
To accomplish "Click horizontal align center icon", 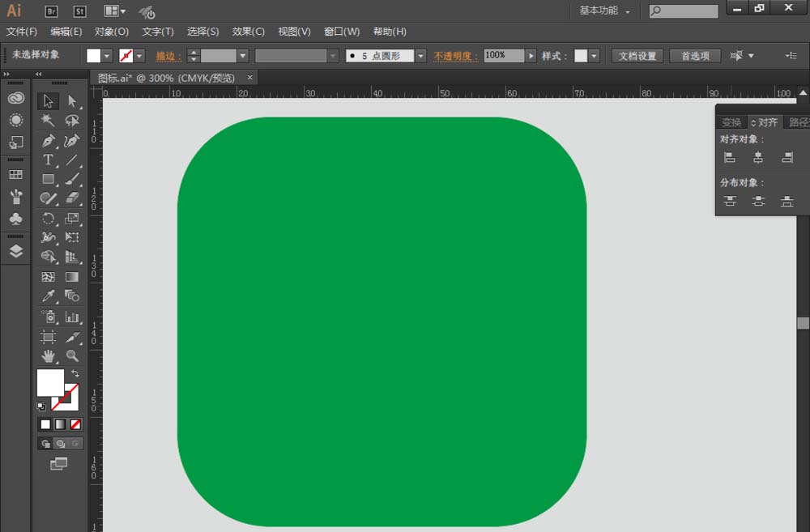I will coord(758,158).
